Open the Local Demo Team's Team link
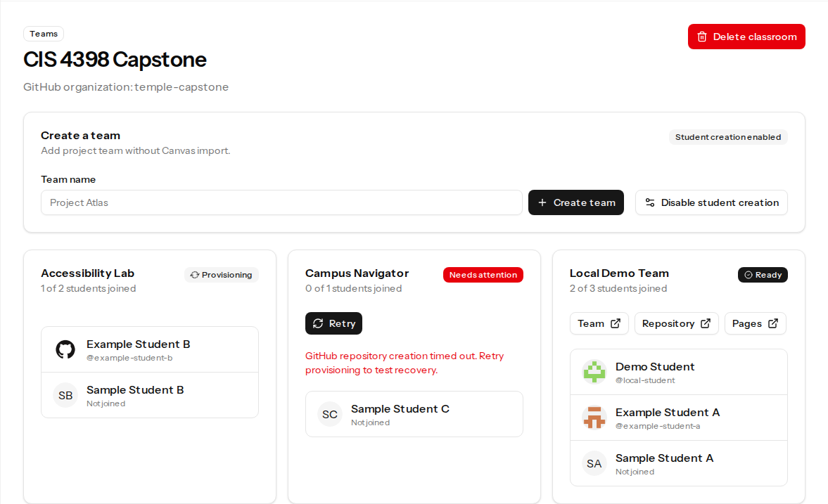 coord(599,323)
